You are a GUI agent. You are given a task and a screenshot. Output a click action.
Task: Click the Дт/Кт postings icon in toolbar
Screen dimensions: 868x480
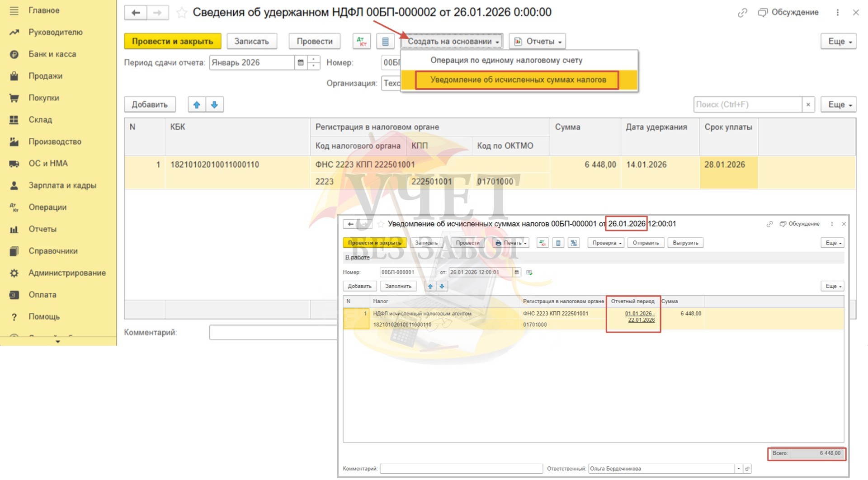pyautogui.click(x=361, y=41)
